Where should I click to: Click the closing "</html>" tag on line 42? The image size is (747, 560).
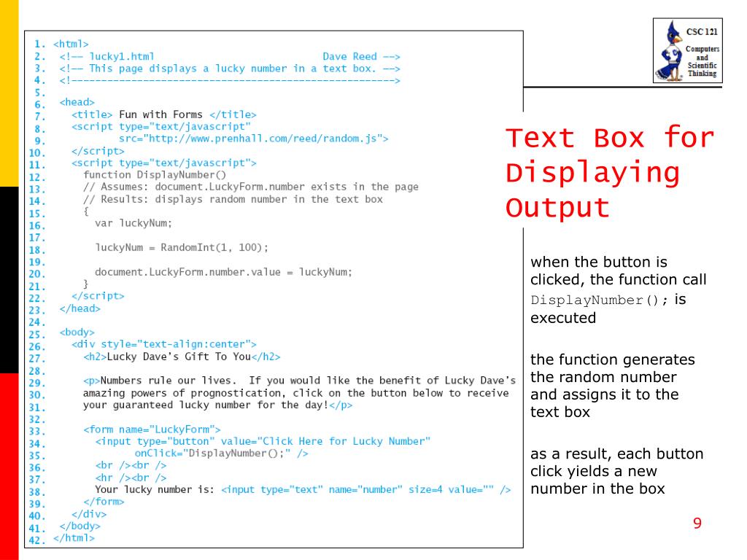[74, 538]
